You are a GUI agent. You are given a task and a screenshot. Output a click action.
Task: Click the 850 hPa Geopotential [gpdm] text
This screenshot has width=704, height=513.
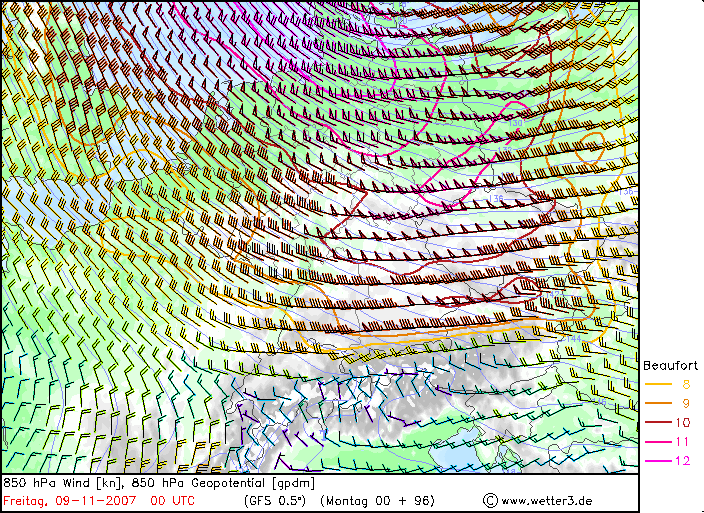point(223,484)
